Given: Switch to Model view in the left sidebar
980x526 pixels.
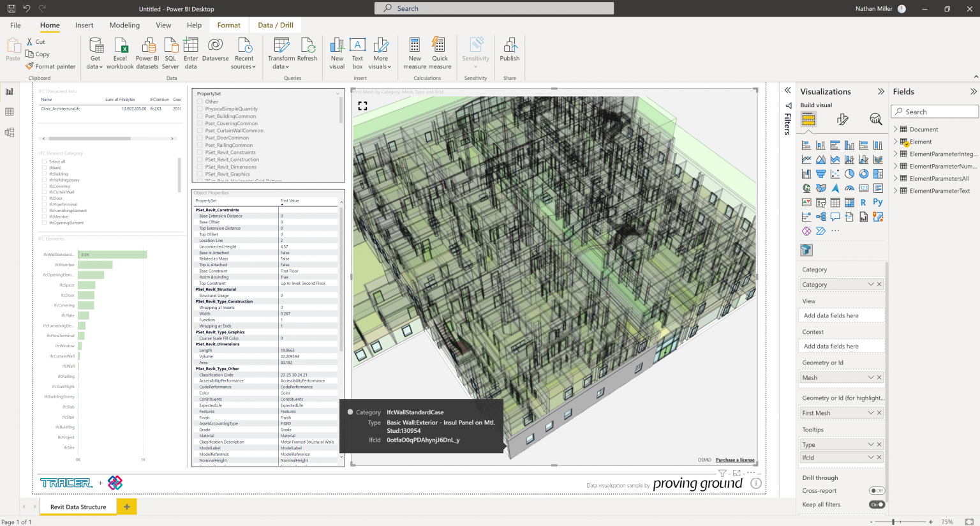Looking at the screenshot, I should pyautogui.click(x=10, y=131).
